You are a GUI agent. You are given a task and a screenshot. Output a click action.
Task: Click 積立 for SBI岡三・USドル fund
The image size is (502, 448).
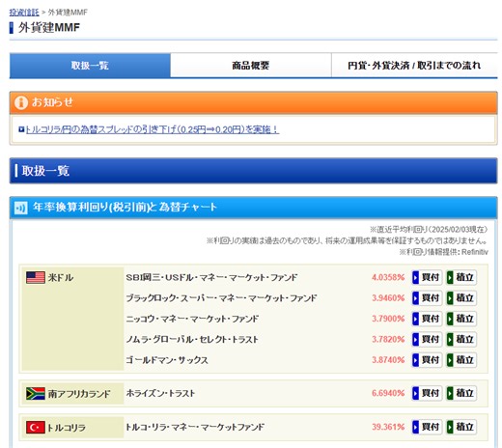click(x=461, y=277)
